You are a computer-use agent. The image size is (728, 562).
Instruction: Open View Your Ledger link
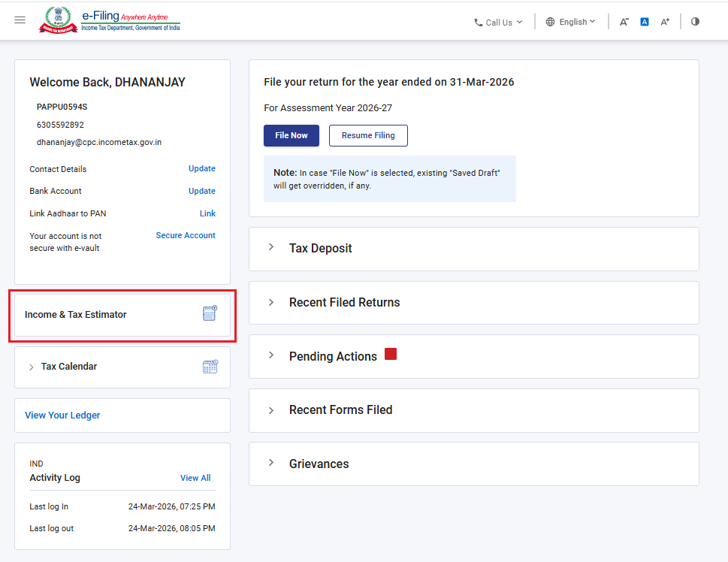tap(62, 415)
